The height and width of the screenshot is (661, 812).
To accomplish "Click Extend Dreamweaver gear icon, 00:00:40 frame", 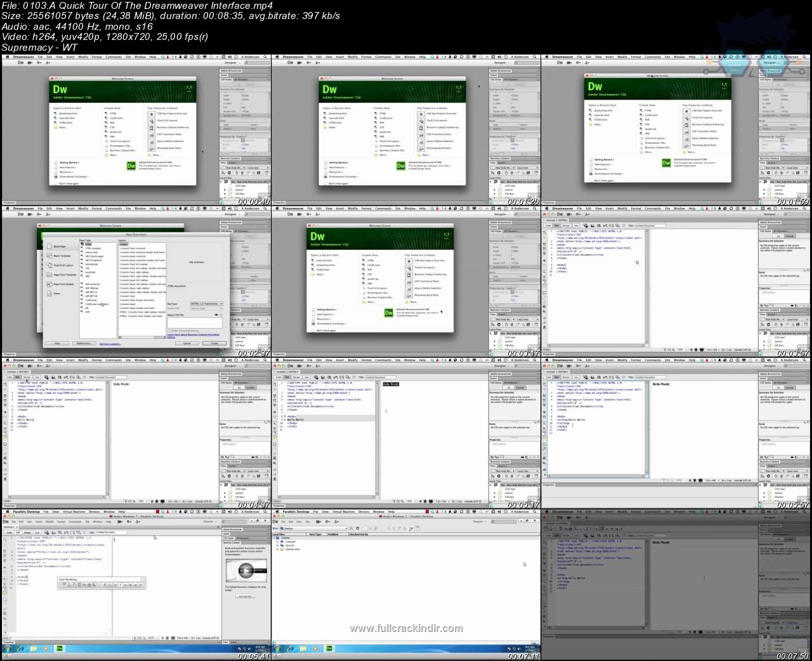I will pyautogui.click(x=39, y=63).
